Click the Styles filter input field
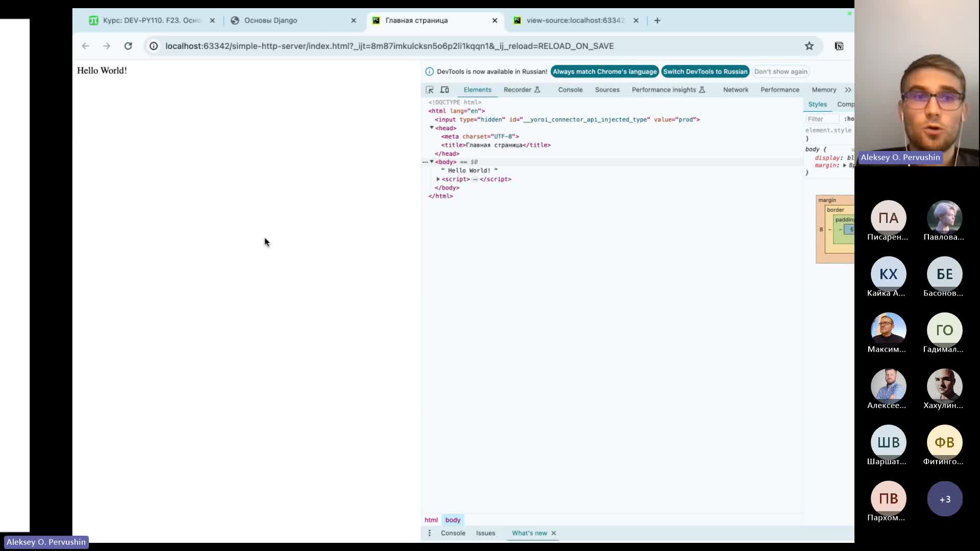Screen dimensions: 980x551 coord(822,119)
